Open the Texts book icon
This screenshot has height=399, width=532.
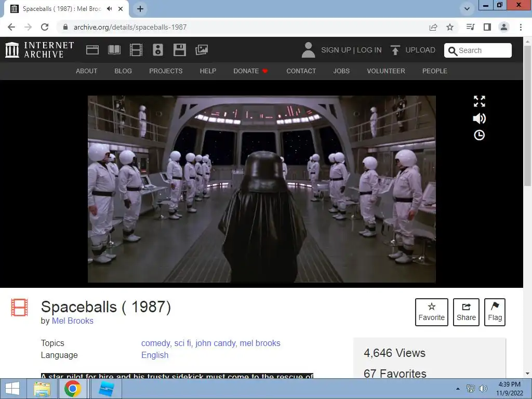[114, 50]
